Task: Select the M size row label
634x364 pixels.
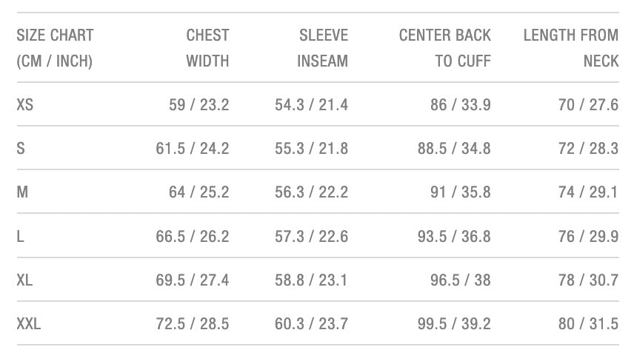Action: pyautogui.click(x=22, y=192)
